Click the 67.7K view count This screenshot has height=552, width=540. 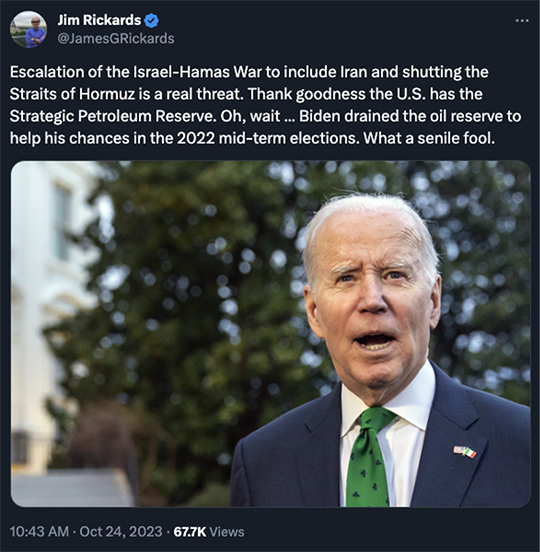click(190, 532)
